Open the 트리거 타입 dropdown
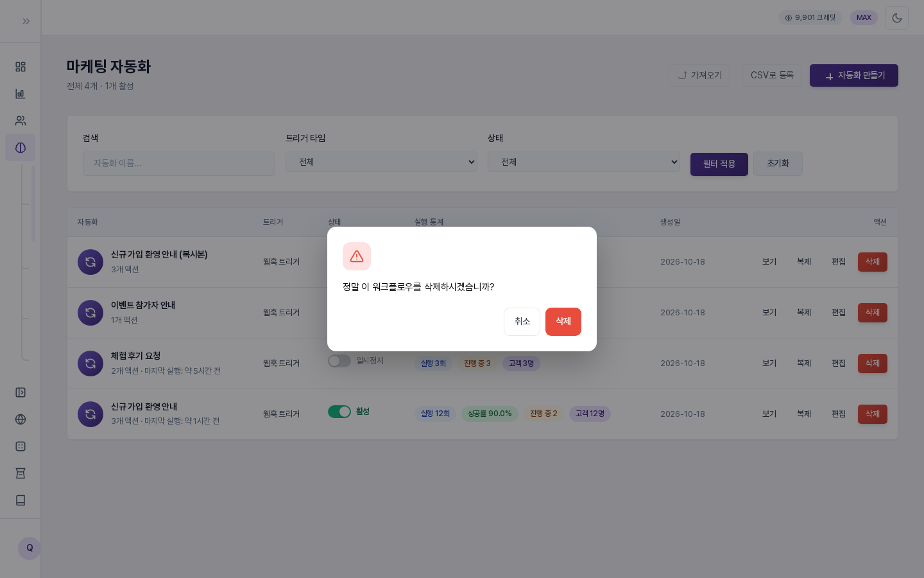The width and height of the screenshot is (924, 578). click(x=381, y=162)
